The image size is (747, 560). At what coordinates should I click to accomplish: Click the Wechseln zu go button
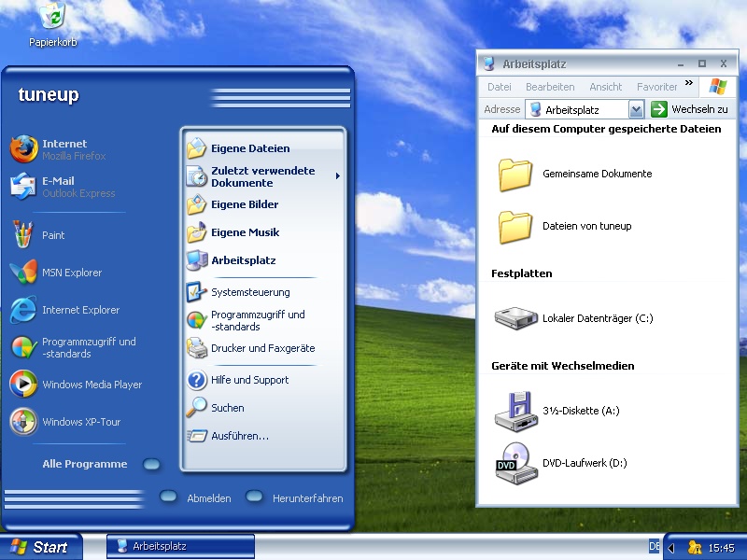[x=689, y=109]
